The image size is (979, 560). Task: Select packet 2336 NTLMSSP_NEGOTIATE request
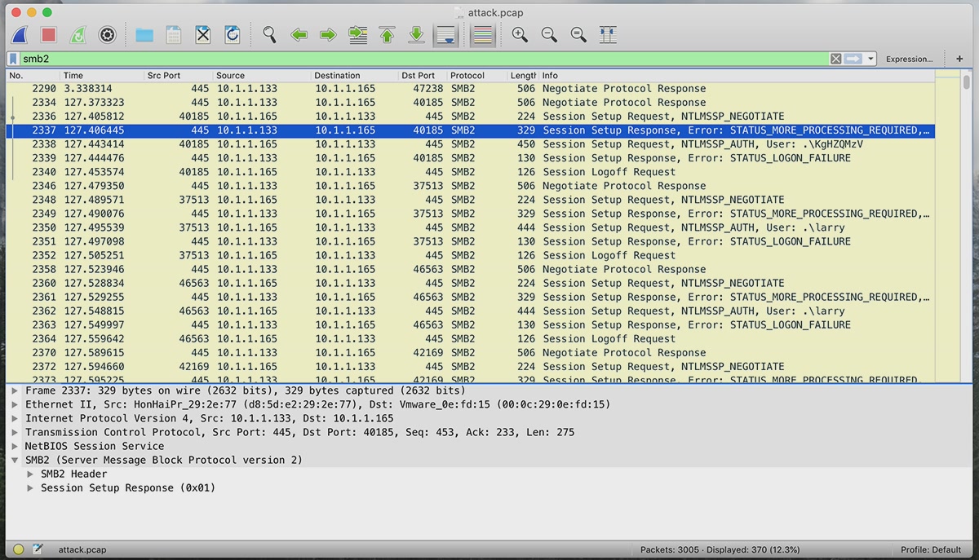pyautogui.click(x=470, y=117)
